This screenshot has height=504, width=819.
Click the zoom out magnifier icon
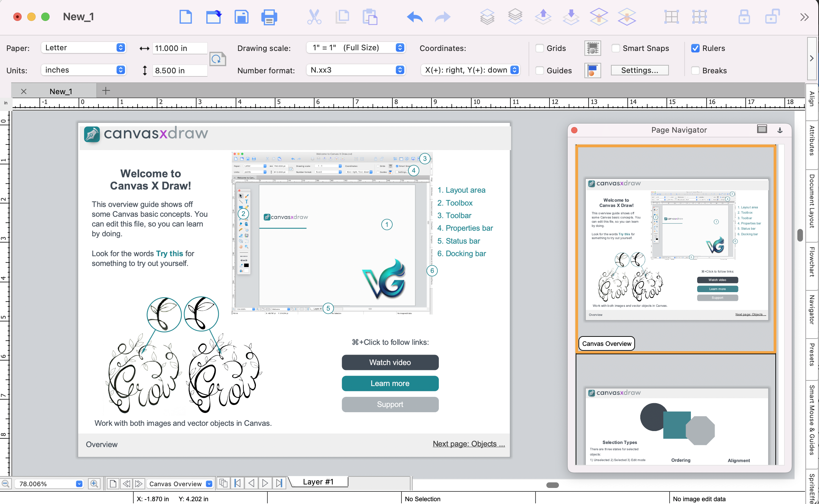coord(6,484)
